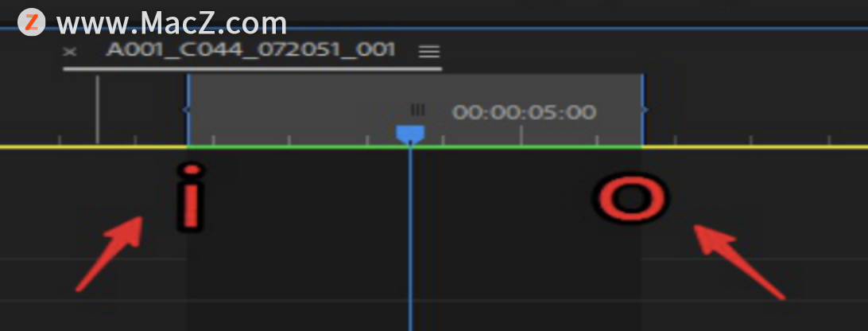This screenshot has height=331, width=868.
Task: Click yellow render bar after Out point
Action: (755, 147)
